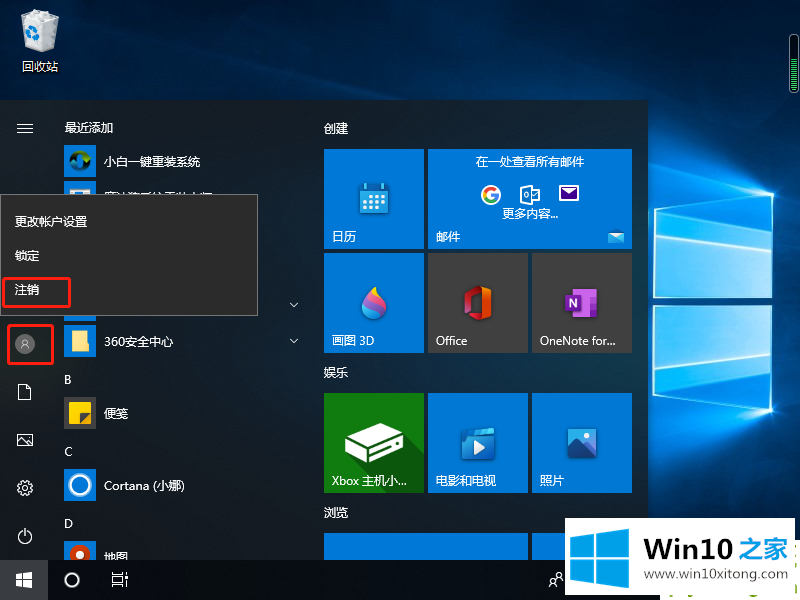800x600 pixels.
Task: Open Settings gear in Start sidebar
Action: (25, 488)
